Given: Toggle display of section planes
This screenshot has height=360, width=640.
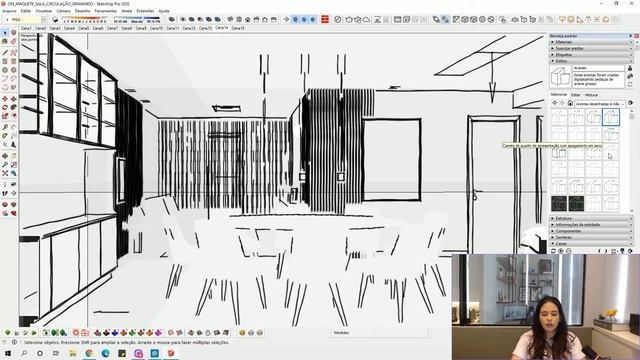Looking at the screenshot, I should click(295, 19).
